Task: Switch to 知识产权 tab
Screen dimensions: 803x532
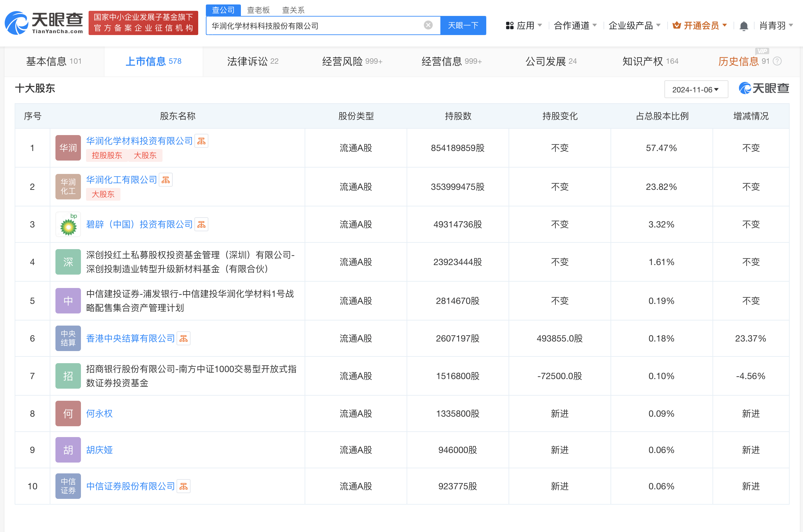Action: 650,61
